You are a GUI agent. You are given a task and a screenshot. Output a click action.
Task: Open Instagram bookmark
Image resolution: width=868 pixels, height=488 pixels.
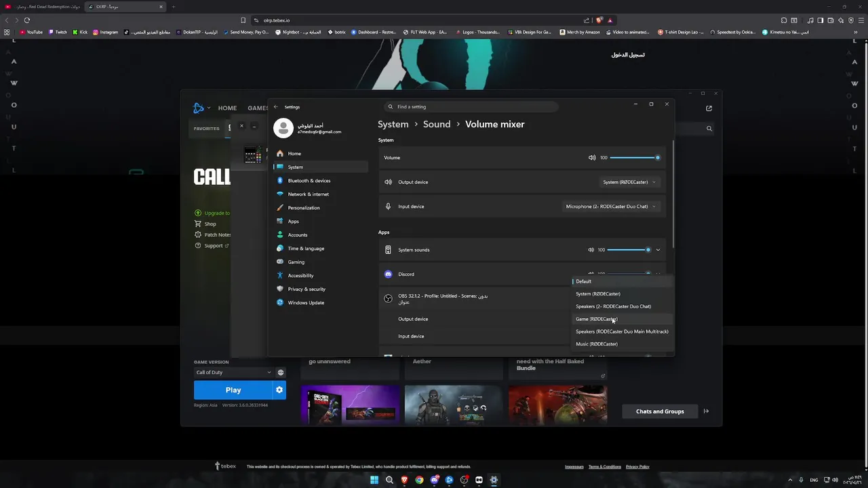click(x=106, y=32)
